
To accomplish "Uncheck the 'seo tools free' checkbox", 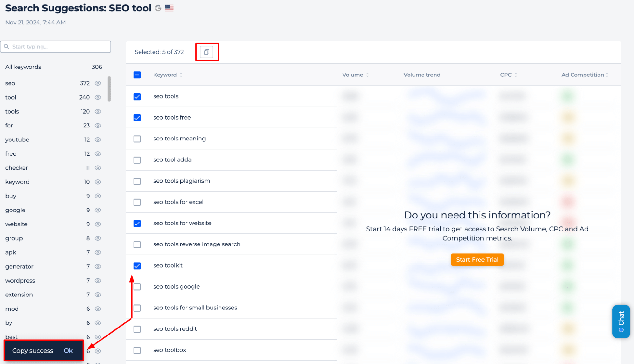I will point(137,117).
